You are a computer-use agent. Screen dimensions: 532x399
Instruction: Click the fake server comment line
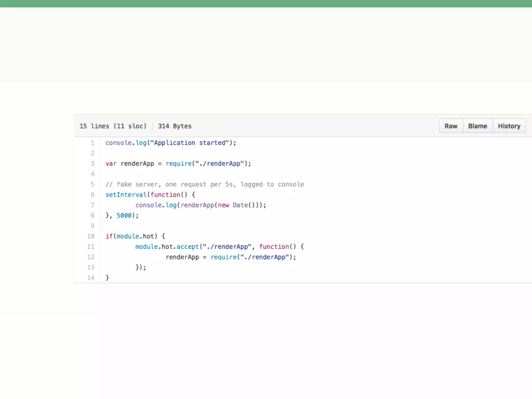pyautogui.click(x=204, y=184)
